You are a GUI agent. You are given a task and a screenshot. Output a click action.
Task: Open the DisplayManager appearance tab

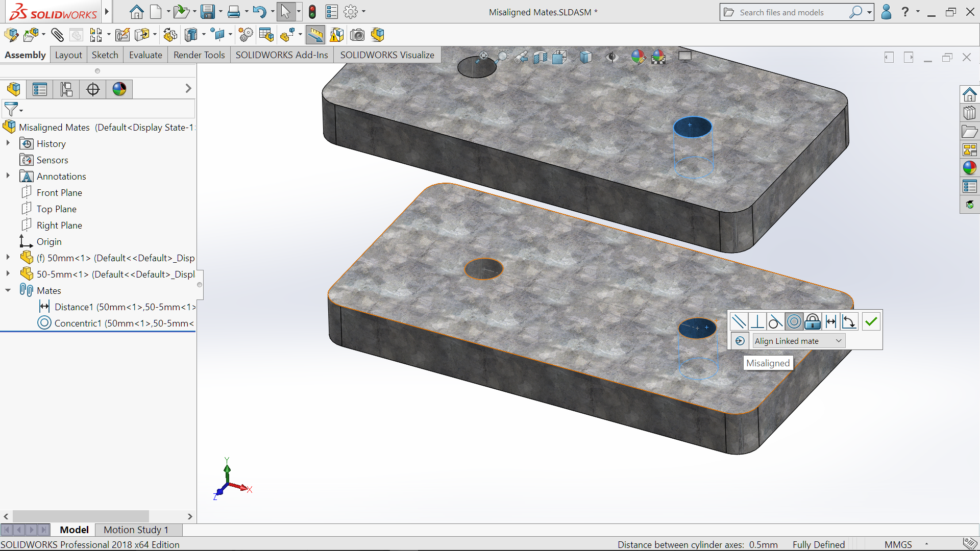click(119, 89)
